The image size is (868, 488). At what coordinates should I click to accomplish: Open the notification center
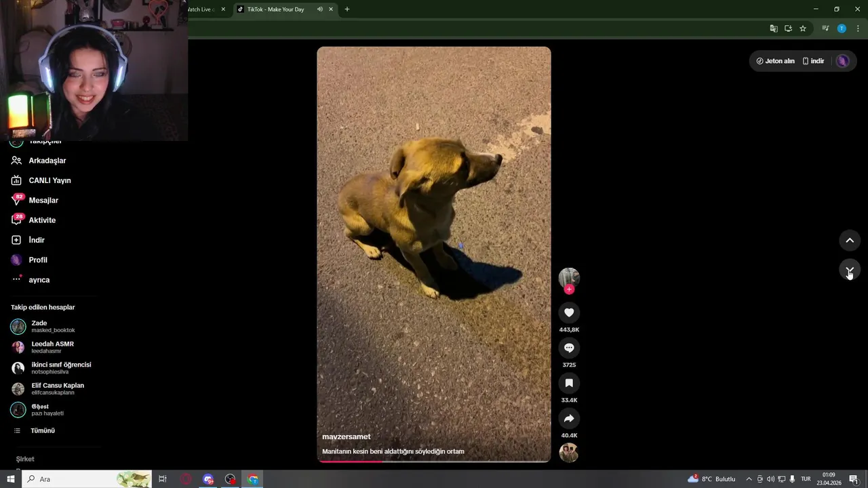click(x=854, y=479)
